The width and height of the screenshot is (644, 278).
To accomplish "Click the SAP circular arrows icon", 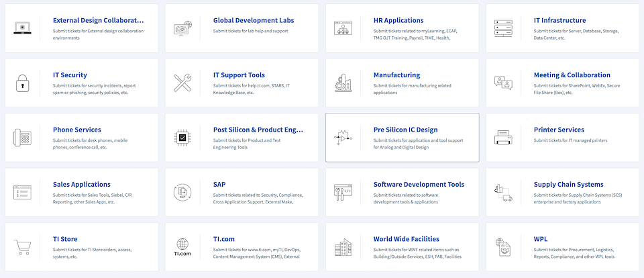I will [182, 192].
